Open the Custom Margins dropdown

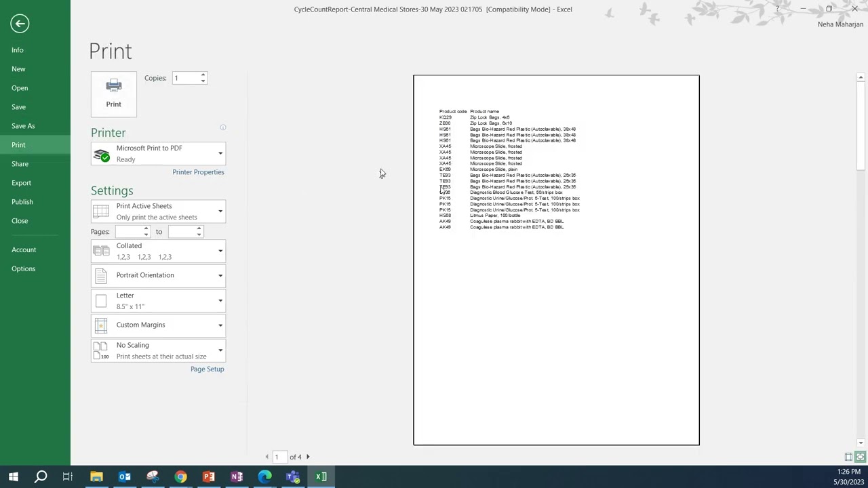(158, 325)
